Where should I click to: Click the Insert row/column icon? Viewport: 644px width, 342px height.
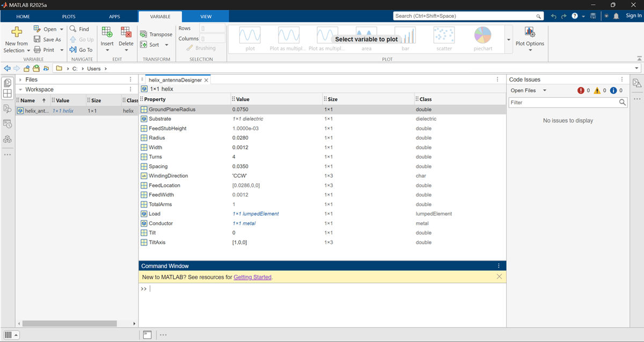point(107,32)
